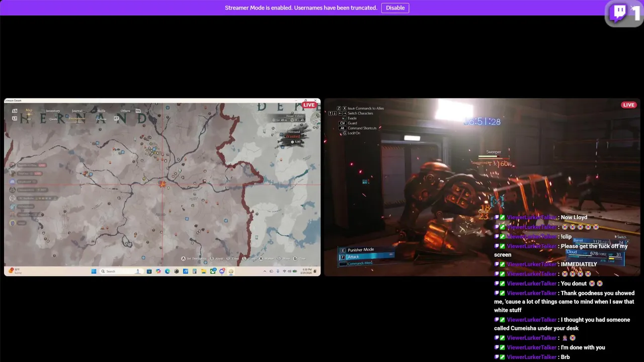Select the Factions map filter
Screen dimensions: 644x362
click(101, 119)
